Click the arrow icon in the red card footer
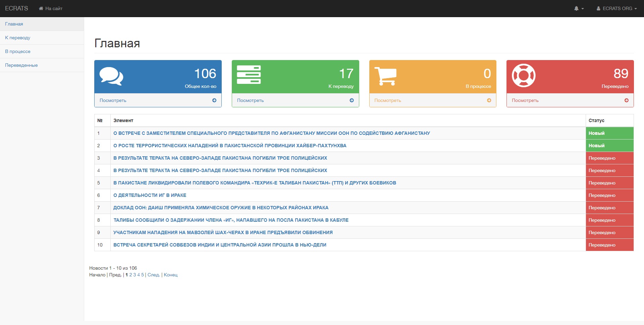The image size is (644, 325). 627,100
